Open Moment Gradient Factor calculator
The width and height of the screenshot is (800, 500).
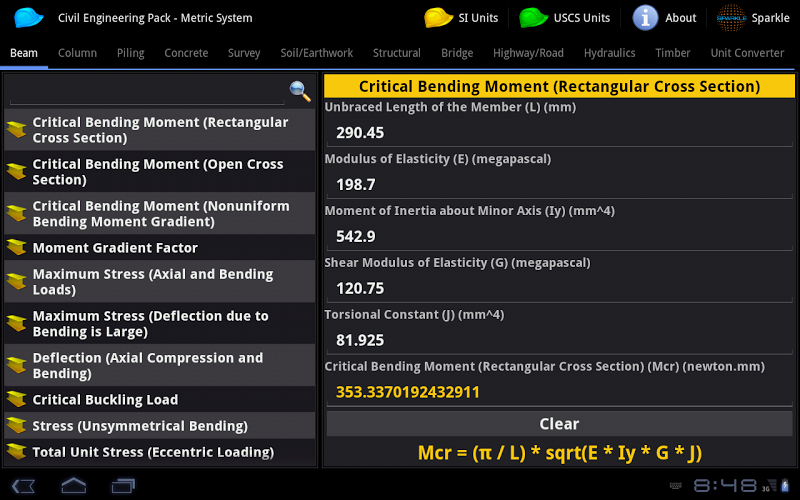pyautogui.click(x=160, y=247)
